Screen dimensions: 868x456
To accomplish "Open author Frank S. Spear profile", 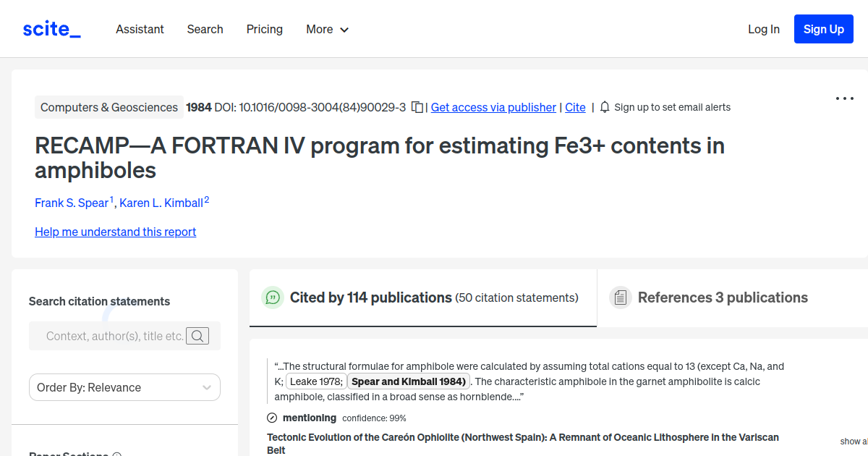I will tap(70, 203).
